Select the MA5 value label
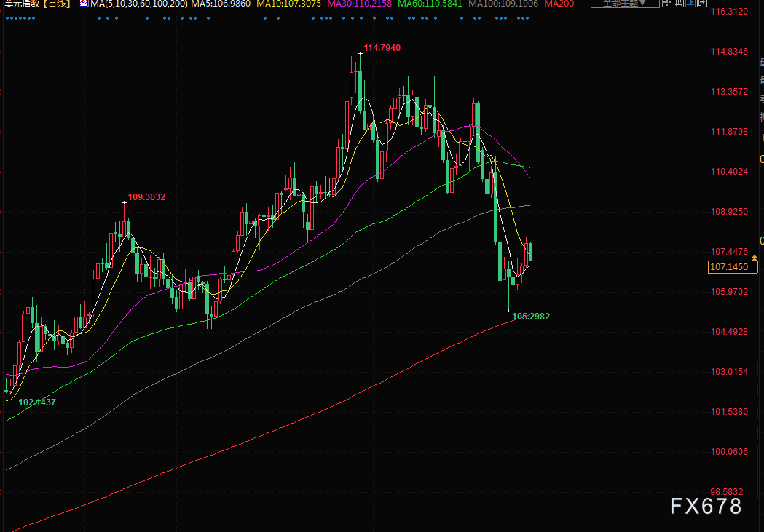This screenshot has width=764, height=532. [x=221, y=4]
